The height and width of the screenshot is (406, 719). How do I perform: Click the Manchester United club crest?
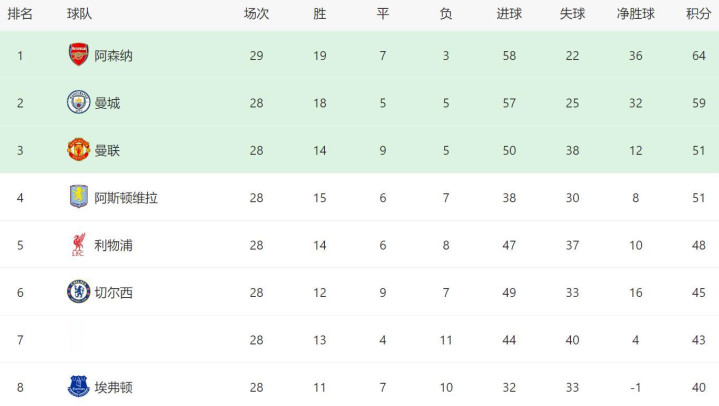78,150
